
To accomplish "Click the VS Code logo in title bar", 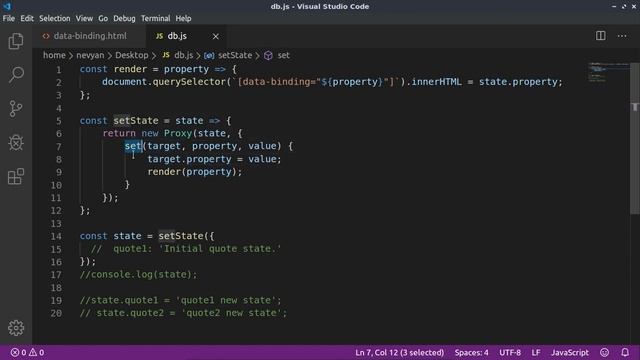I will coord(7,6).
